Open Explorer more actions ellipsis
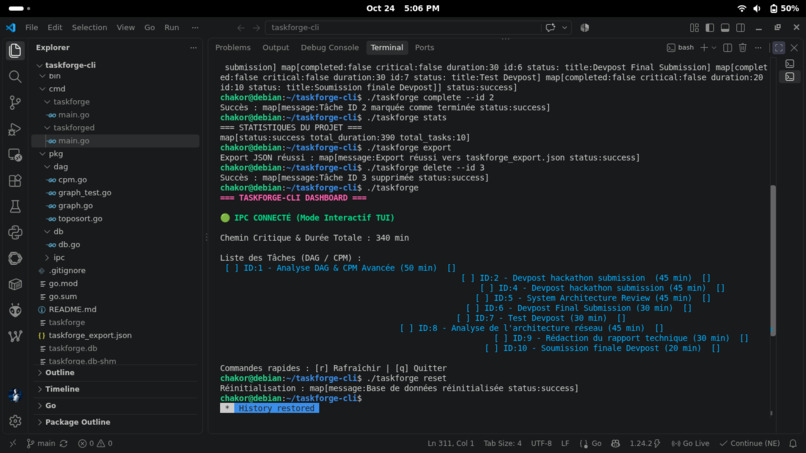Screen dimensions: 806x453 point(193,47)
